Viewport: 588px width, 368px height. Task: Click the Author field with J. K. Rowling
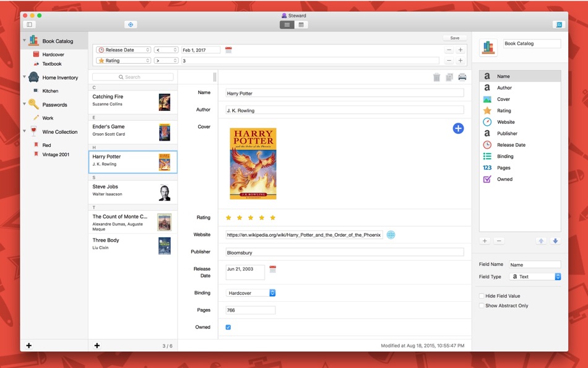pyautogui.click(x=345, y=110)
